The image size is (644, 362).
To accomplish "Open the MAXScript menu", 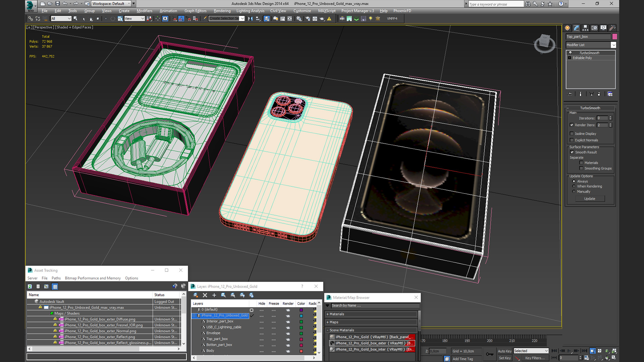I will (x=327, y=11).
